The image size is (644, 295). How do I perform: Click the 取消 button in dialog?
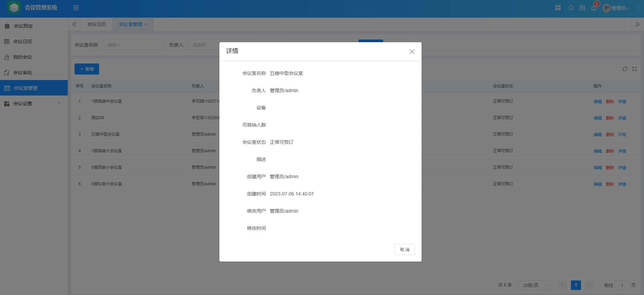(404, 249)
